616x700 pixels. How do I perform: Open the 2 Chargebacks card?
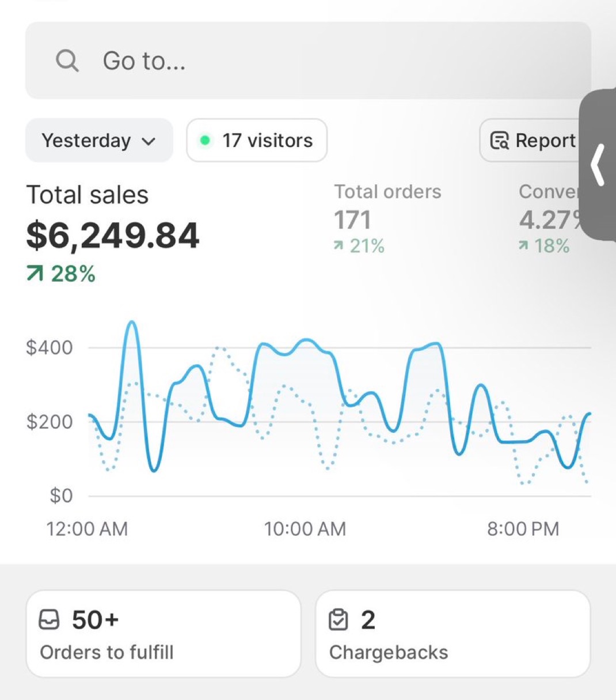tap(453, 634)
